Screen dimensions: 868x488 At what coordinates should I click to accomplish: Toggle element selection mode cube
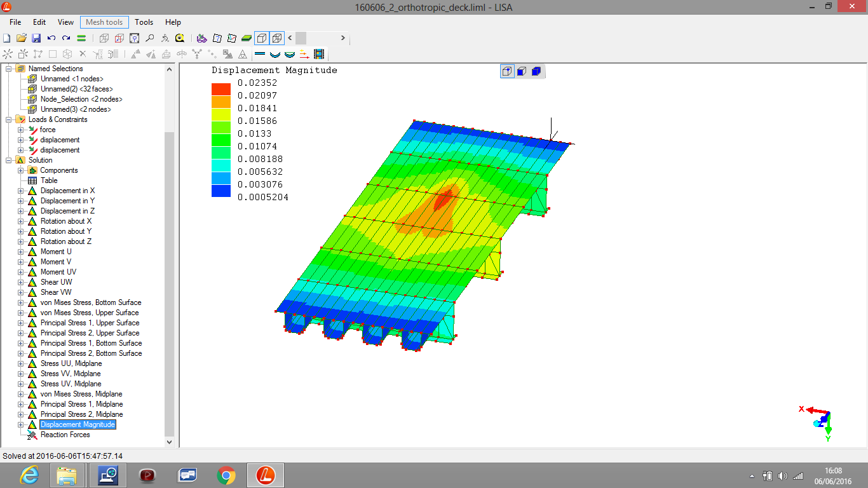click(536, 71)
